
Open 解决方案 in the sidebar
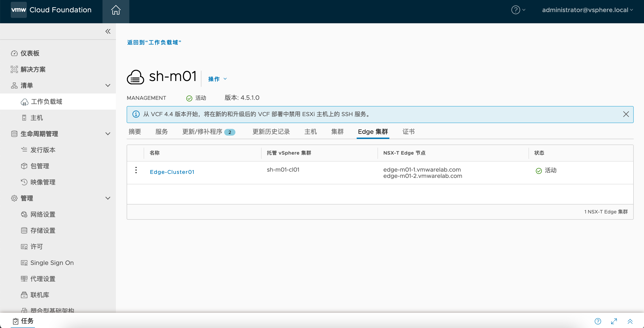(x=33, y=69)
